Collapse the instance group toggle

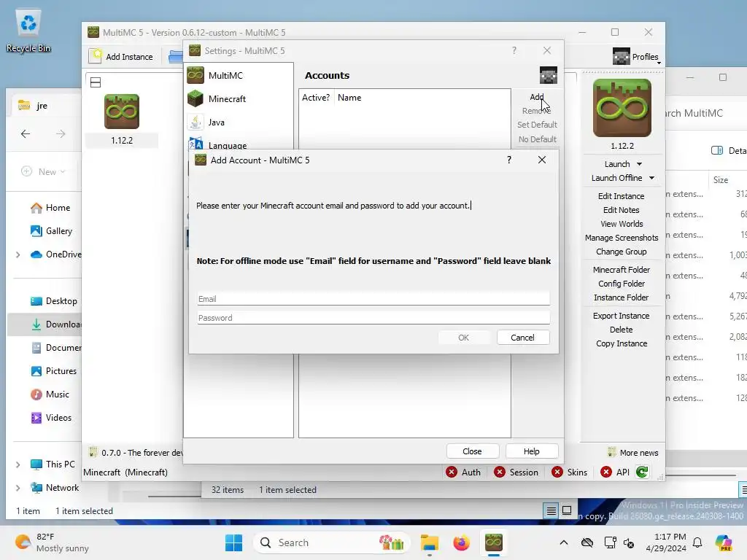click(96, 82)
